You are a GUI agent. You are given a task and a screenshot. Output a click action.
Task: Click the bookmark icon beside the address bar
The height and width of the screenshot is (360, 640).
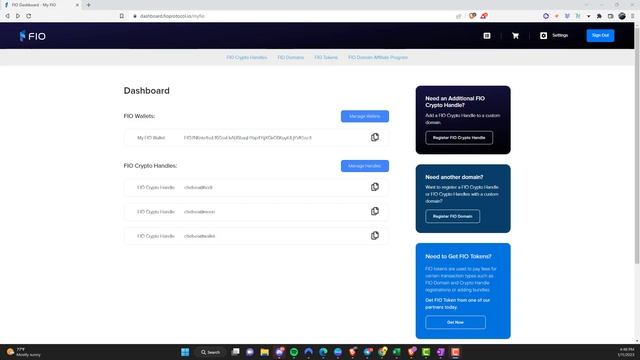(x=122, y=16)
